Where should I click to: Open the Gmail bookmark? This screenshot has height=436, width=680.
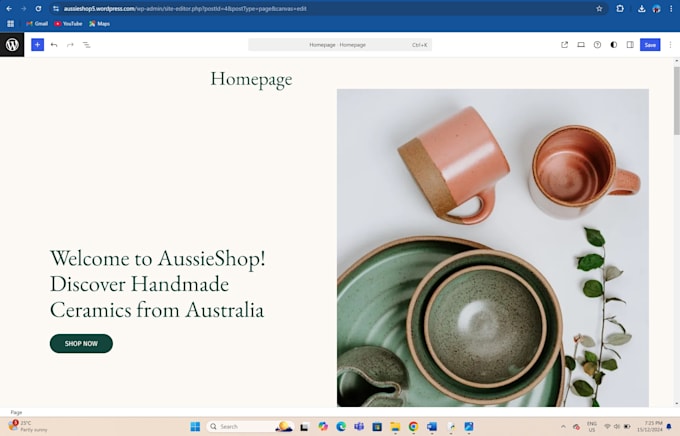[x=37, y=23]
